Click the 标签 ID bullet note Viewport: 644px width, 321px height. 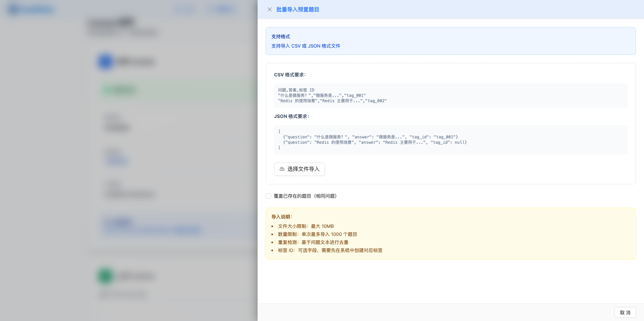pyautogui.click(x=330, y=250)
